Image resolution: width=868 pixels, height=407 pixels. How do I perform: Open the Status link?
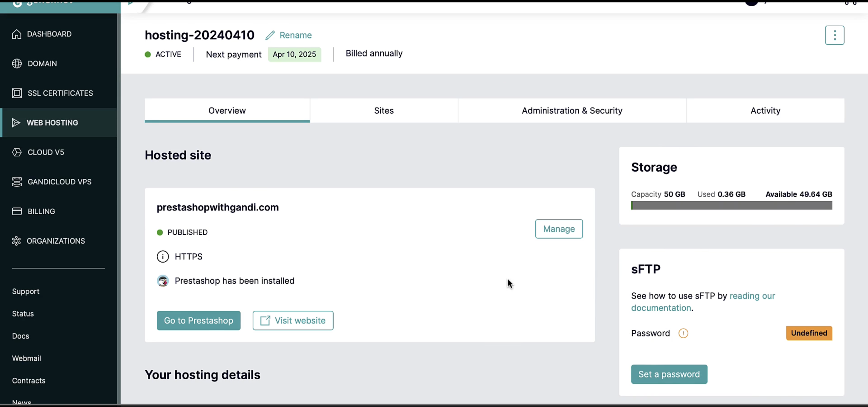point(23,314)
